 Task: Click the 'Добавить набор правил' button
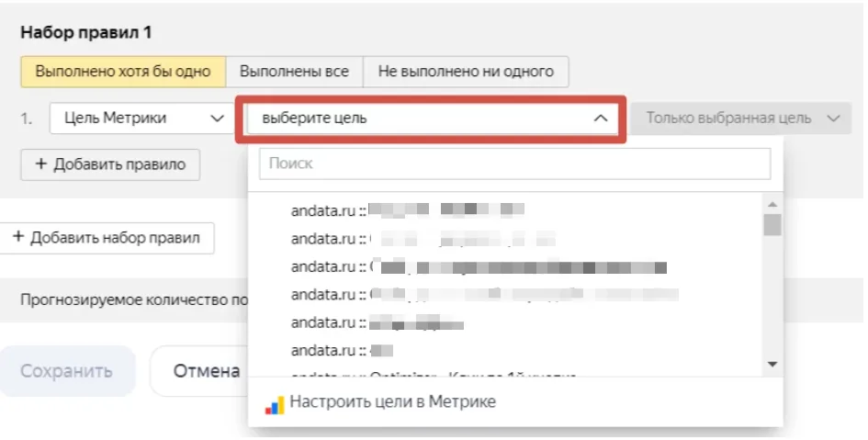(x=107, y=238)
